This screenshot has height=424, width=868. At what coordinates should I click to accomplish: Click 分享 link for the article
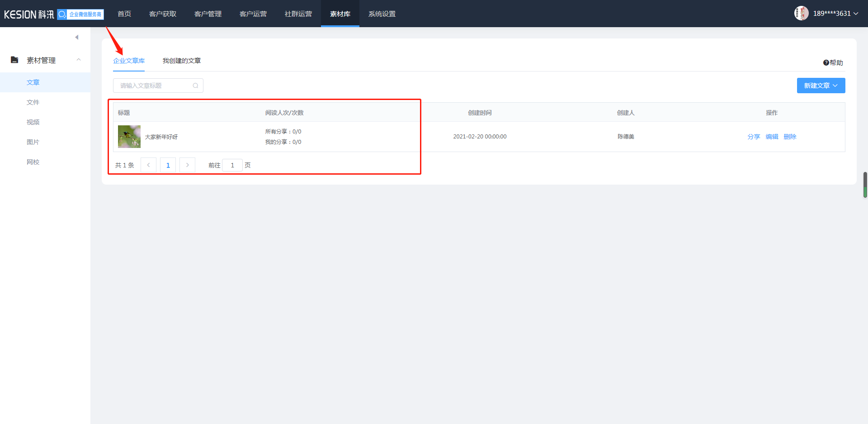coord(754,137)
